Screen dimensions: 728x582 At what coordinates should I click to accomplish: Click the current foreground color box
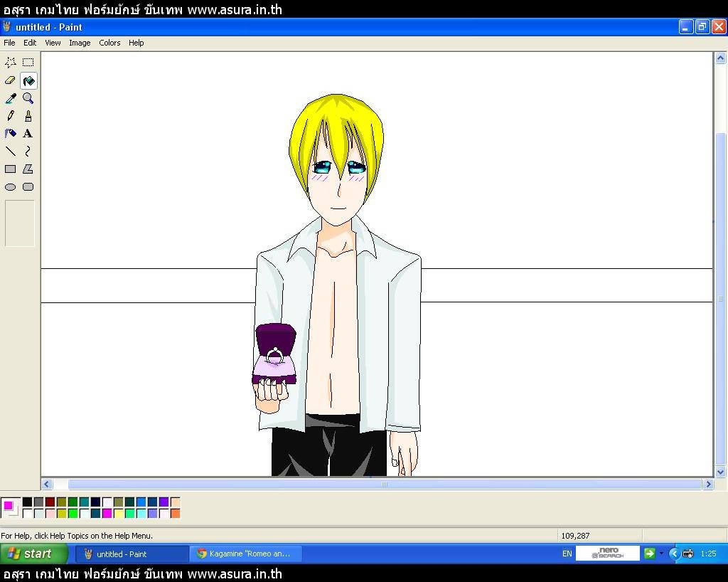click(8, 505)
